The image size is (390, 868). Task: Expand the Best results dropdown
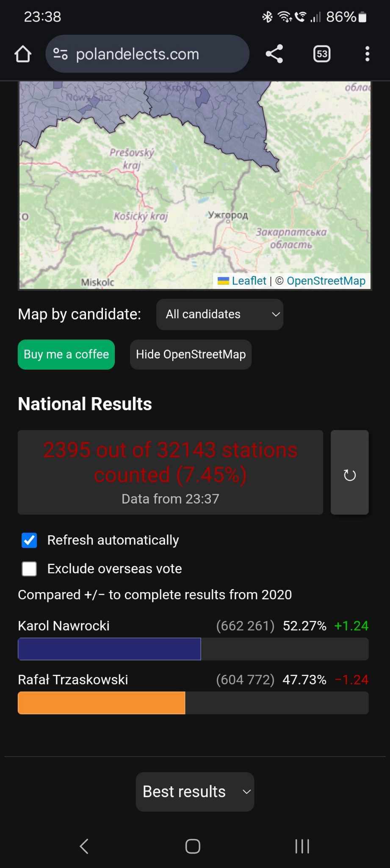[195, 792]
